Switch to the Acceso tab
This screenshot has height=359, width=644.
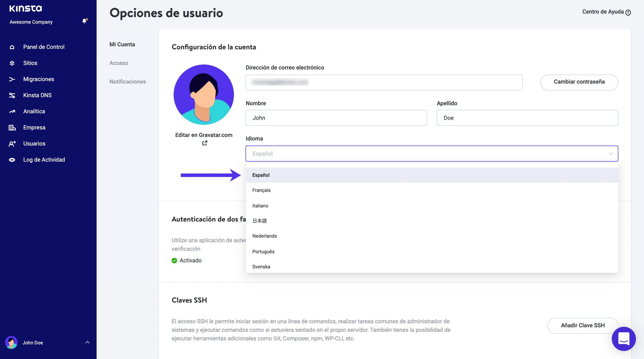pos(119,63)
